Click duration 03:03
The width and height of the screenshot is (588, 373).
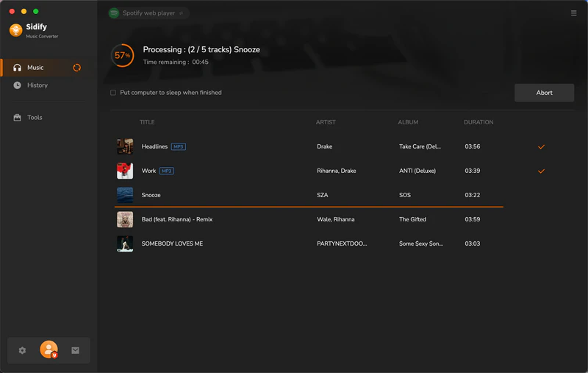[x=472, y=244]
